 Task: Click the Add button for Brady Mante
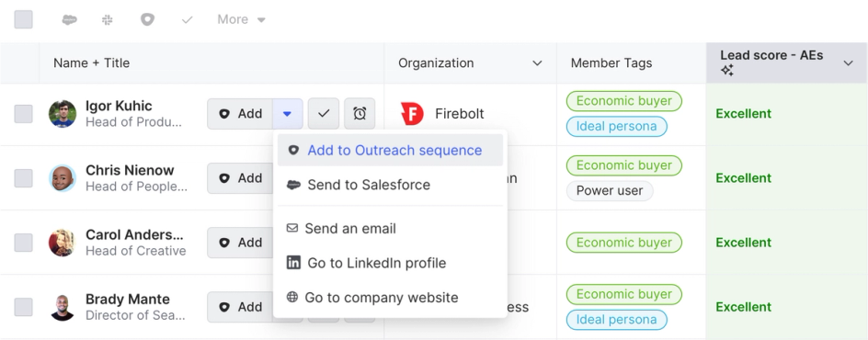point(240,307)
